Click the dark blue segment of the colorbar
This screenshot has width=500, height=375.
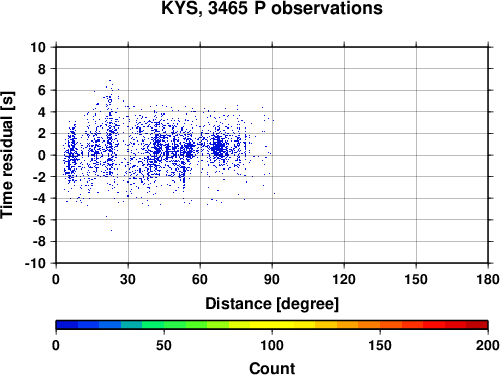67,325
